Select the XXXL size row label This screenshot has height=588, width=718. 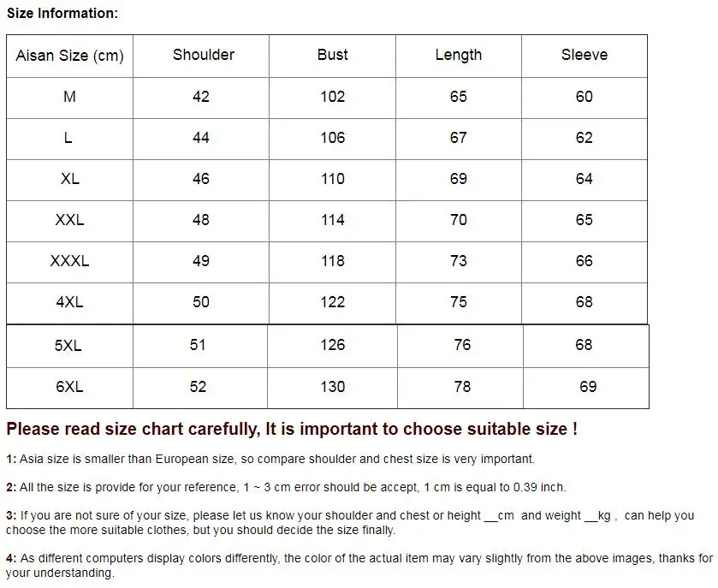(69, 261)
